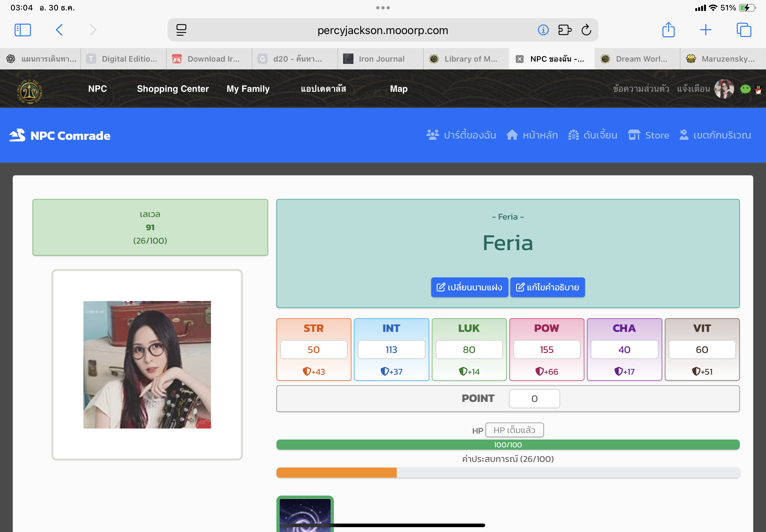This screenshot has height=532, width=766.
Task: Open the share sheet icon
Action: (x=668, y=30)
